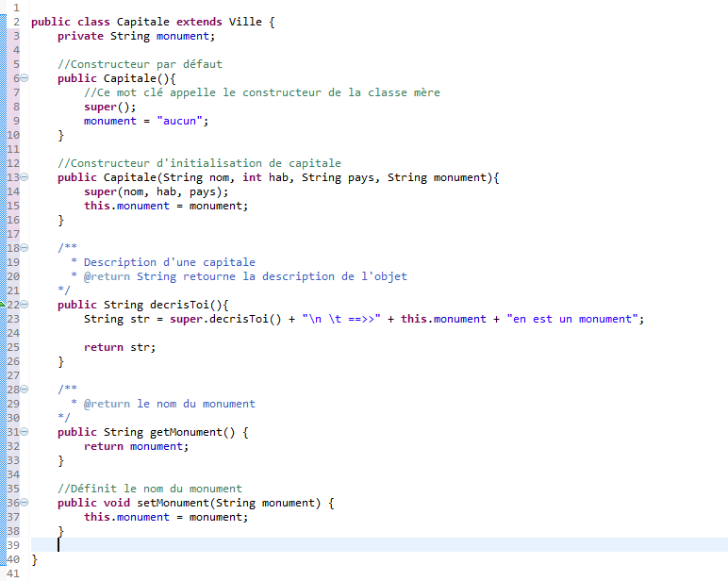
Task: Click line number 2 in the gutter
Action: click(x=16, y=22)
